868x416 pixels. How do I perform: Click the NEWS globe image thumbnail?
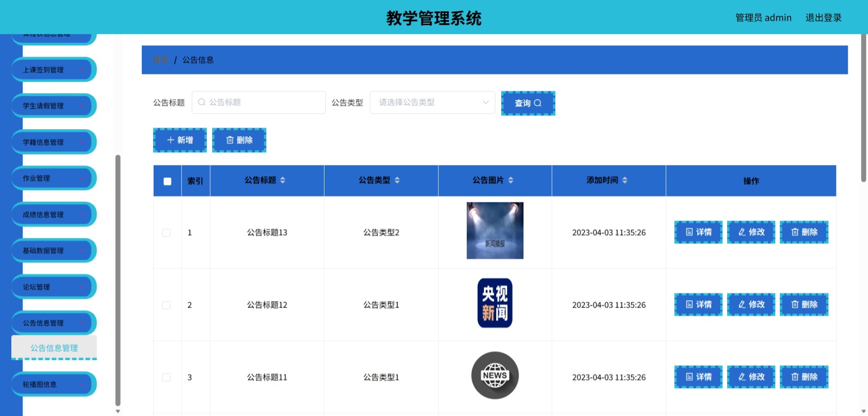pos(495,376)
